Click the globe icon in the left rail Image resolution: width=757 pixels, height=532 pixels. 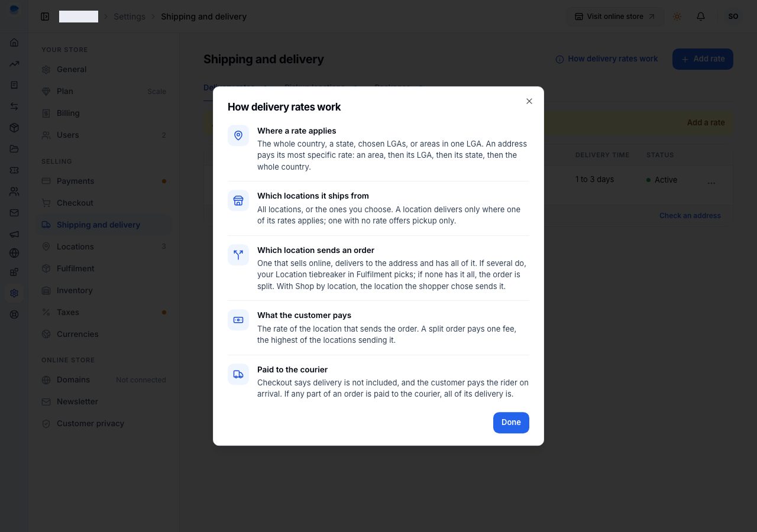tap(14, 253)
